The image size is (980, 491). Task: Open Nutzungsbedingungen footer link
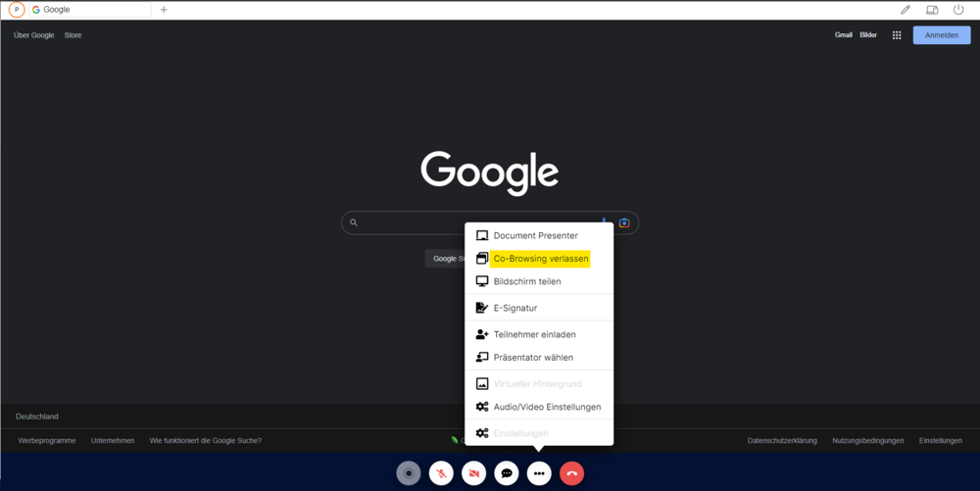868,440
